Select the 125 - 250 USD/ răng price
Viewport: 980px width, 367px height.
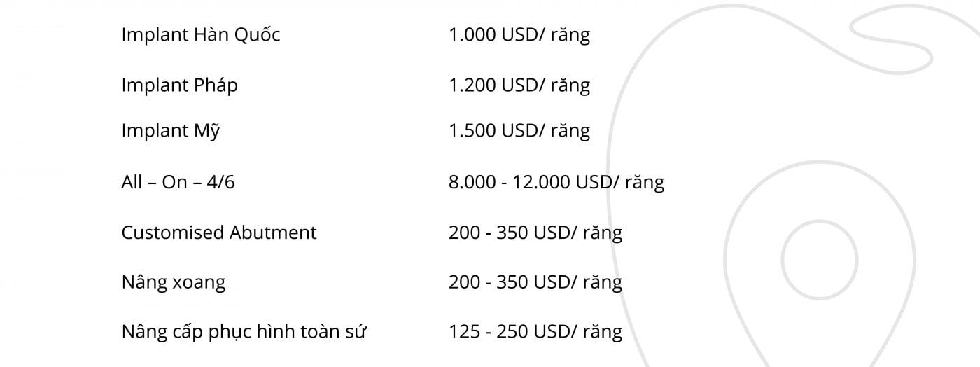pos(535,331)
